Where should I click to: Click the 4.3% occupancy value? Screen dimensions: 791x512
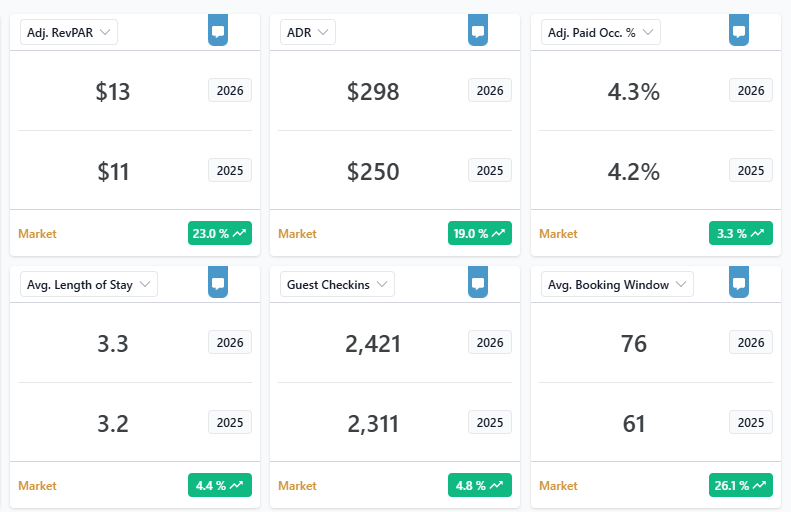click(634, 92)
